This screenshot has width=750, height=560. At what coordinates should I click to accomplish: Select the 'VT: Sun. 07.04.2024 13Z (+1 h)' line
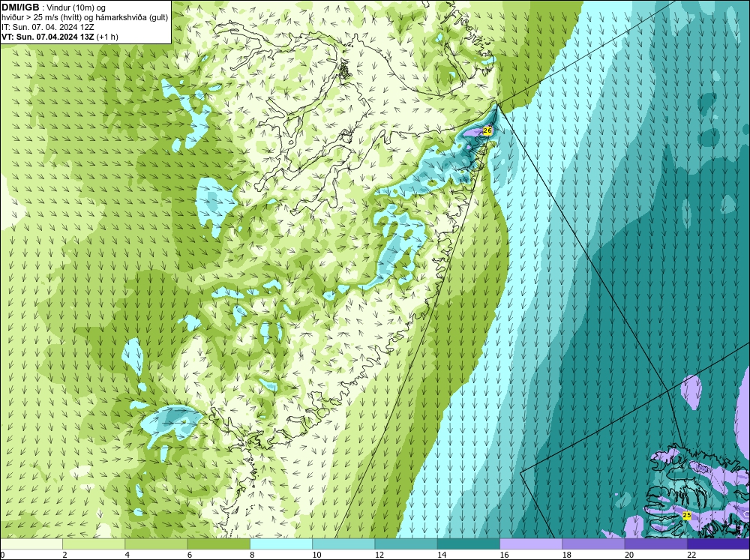tap(60, 37)
